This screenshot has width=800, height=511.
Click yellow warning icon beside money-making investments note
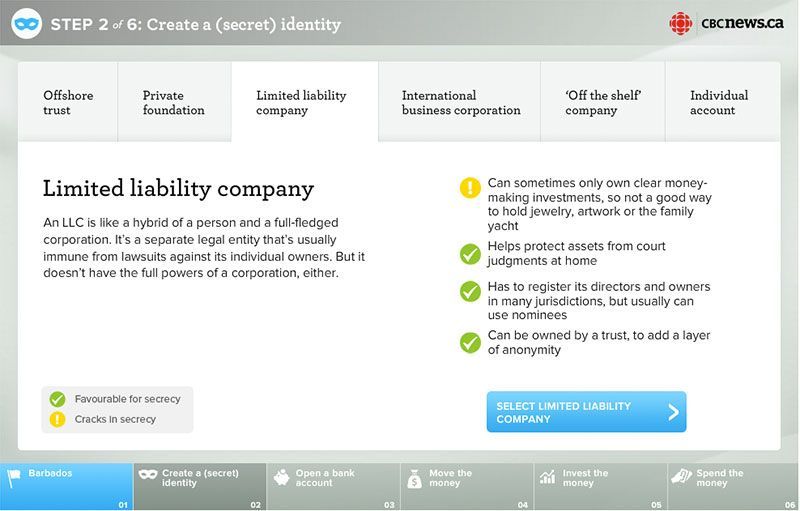(x=470, y=188)
